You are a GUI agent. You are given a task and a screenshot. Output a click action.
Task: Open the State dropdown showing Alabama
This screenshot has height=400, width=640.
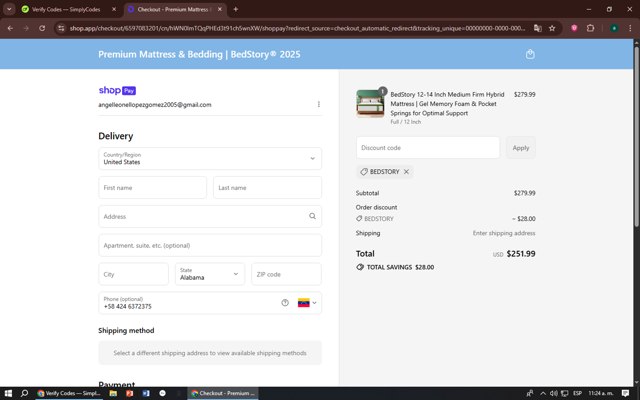(210, 274)
